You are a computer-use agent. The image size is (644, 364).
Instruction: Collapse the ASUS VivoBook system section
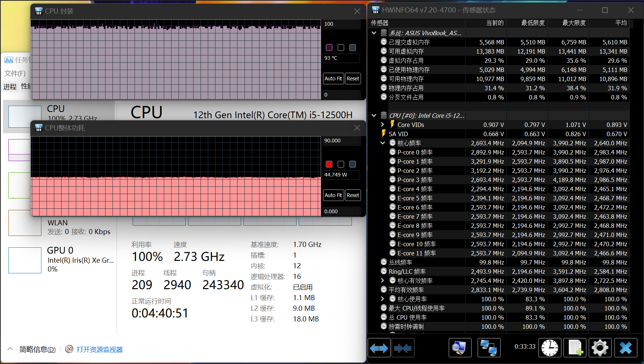374,33
